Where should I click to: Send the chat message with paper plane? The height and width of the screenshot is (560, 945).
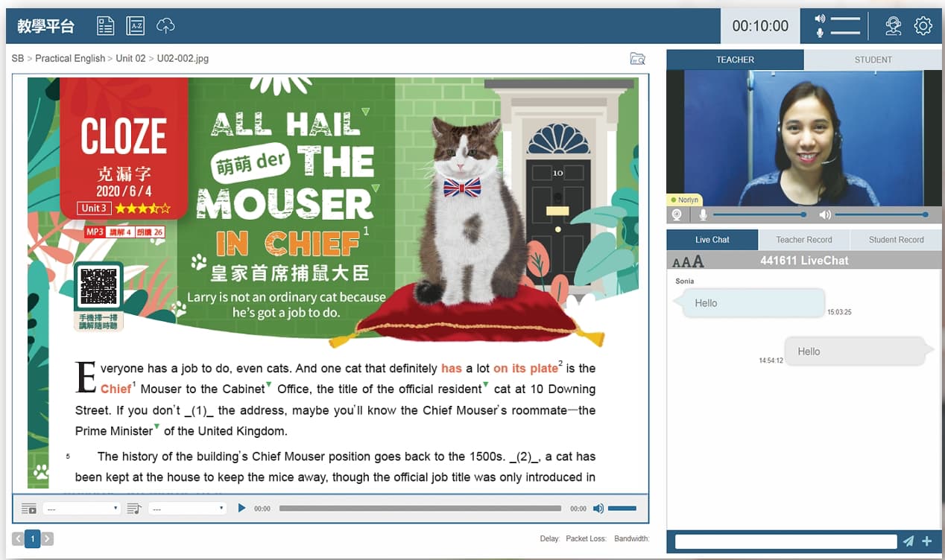[908, 541]
